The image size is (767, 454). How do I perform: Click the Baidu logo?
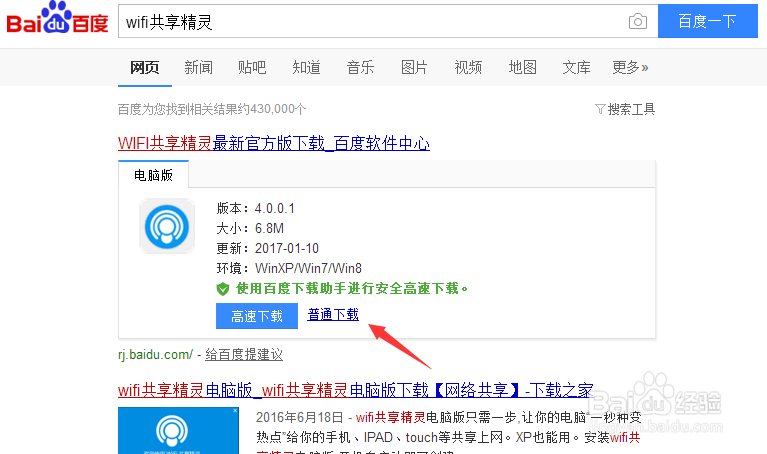click(57, 18)
